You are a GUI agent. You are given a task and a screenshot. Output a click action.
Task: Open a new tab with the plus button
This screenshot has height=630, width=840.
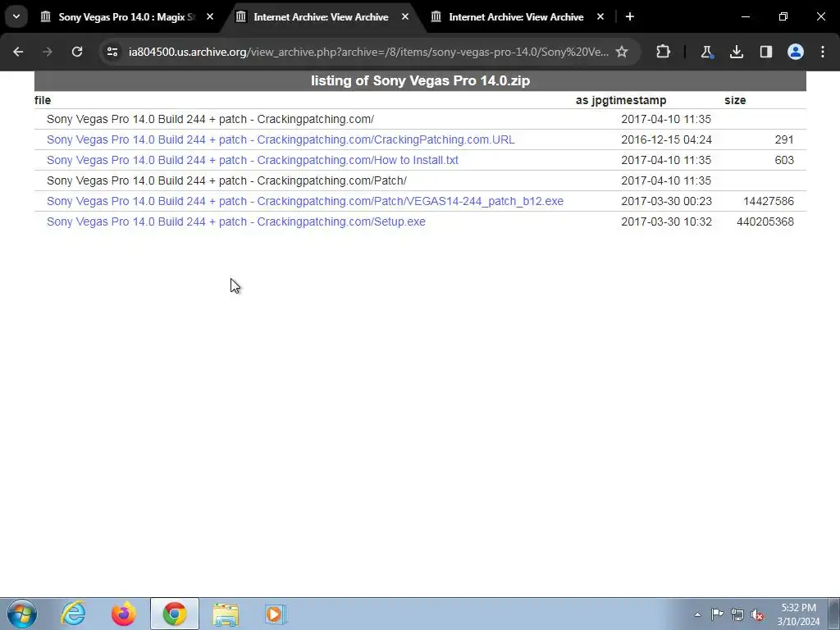tap(630, 16)
